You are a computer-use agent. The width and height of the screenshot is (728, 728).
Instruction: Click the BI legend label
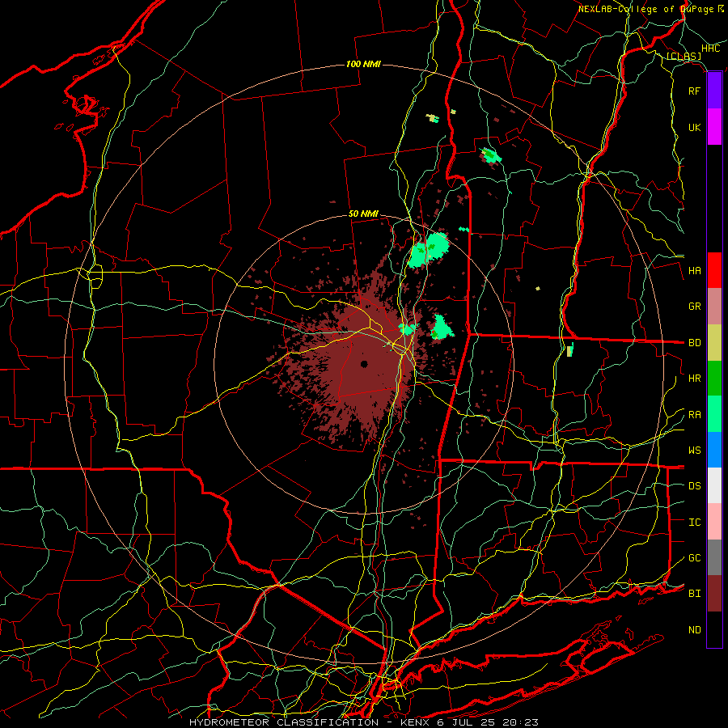click(x=694, y=594)
